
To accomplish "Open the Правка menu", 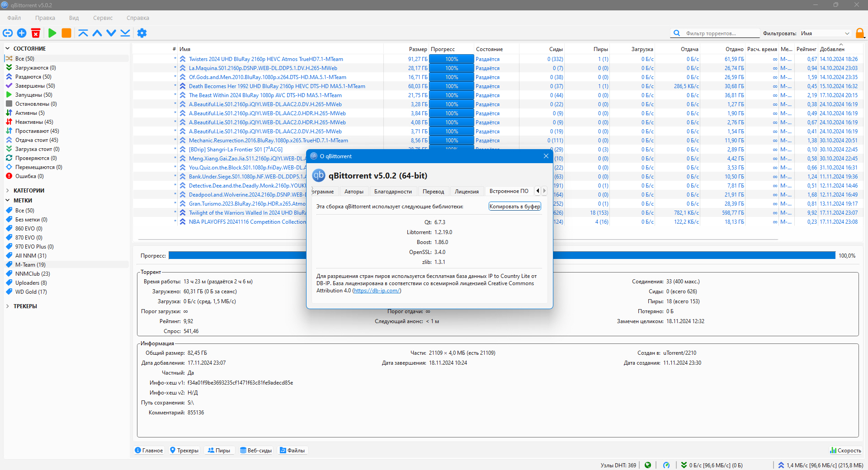I will point(45,18).
